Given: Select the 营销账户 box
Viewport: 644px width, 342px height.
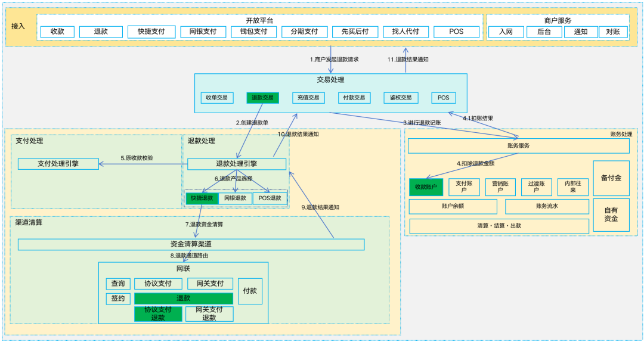Looking at the screenshot, I should coord(500,187).
